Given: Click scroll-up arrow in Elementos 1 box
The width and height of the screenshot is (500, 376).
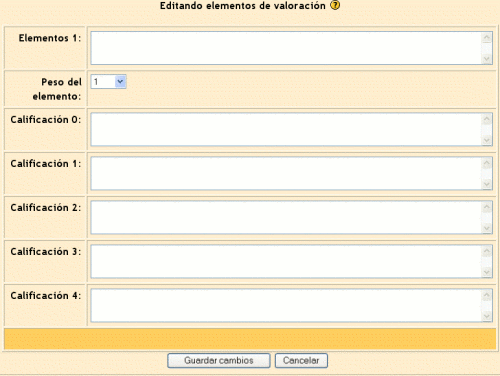Looking at the screenshot, I should pos(487,38).
